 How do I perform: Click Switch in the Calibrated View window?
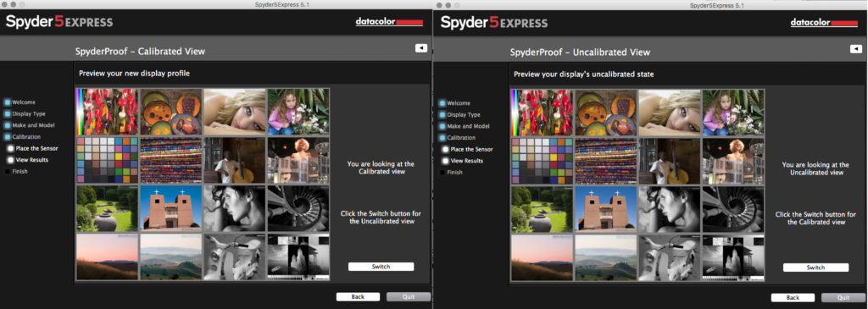pyautogui.click(x=381, y=267)
